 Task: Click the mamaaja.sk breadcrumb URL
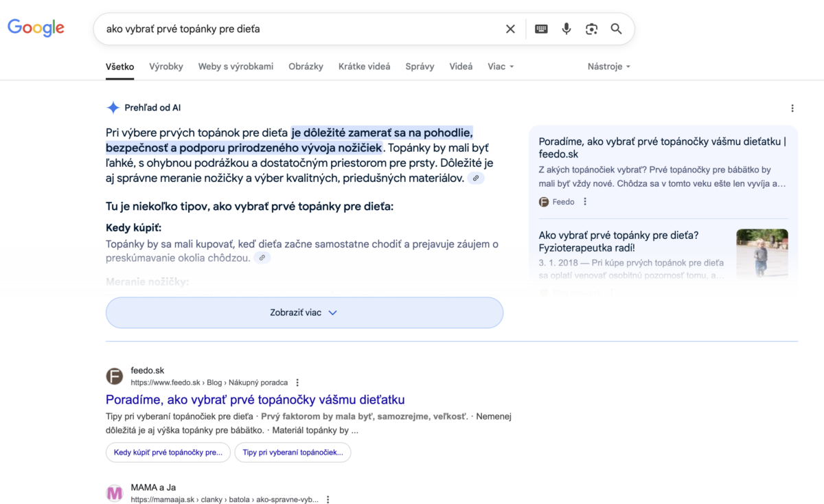coord(225,499)
